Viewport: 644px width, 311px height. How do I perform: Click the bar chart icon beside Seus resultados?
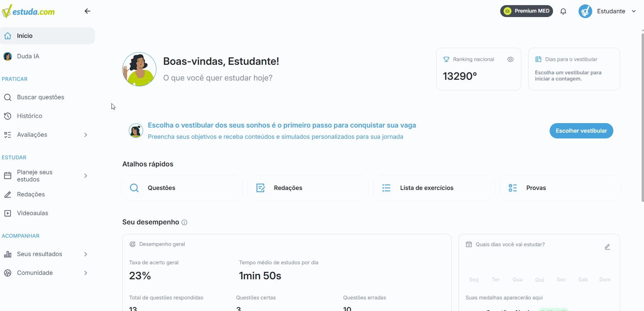tap(7, 254)
